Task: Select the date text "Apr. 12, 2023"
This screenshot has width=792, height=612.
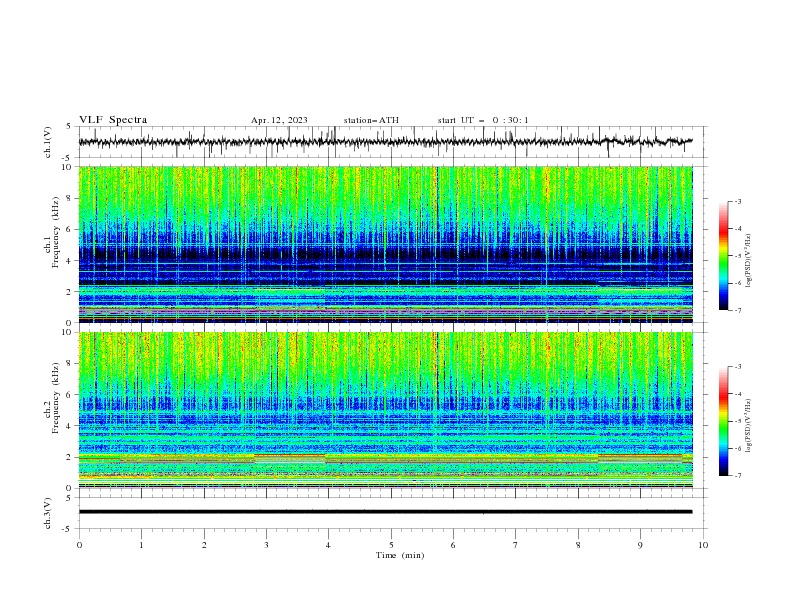Action: 279,120
